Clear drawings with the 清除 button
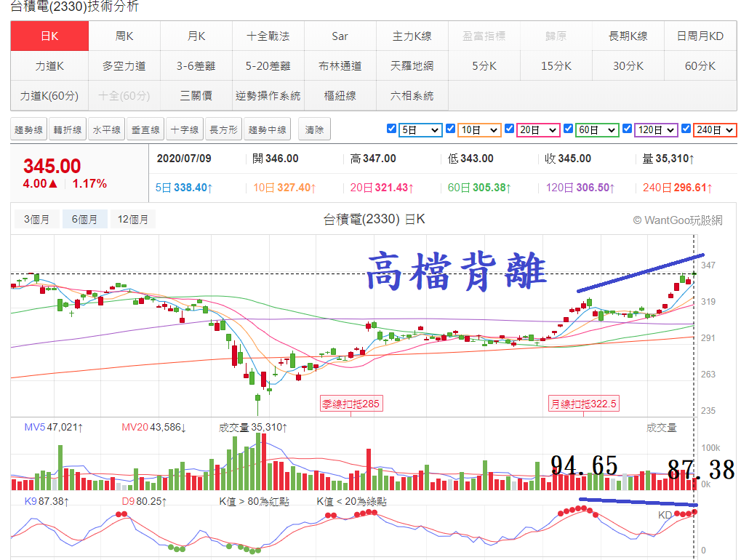This screenshot has width=741, height=560. pos(314,129)
